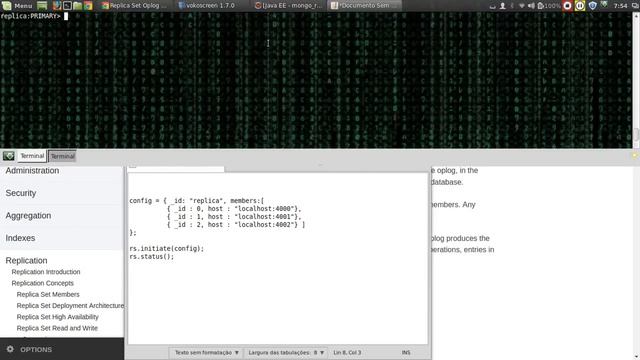Open the blue shield tray icon
This screenshot has height=360, width=640.
593,6
